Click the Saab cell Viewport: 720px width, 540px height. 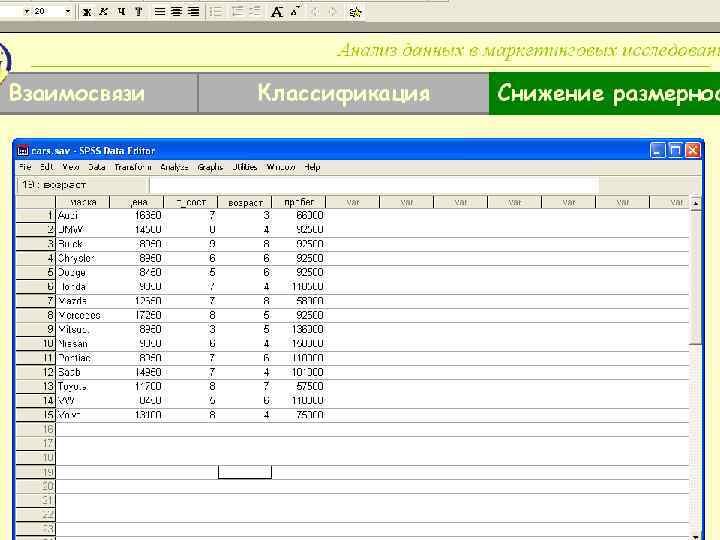83,372
